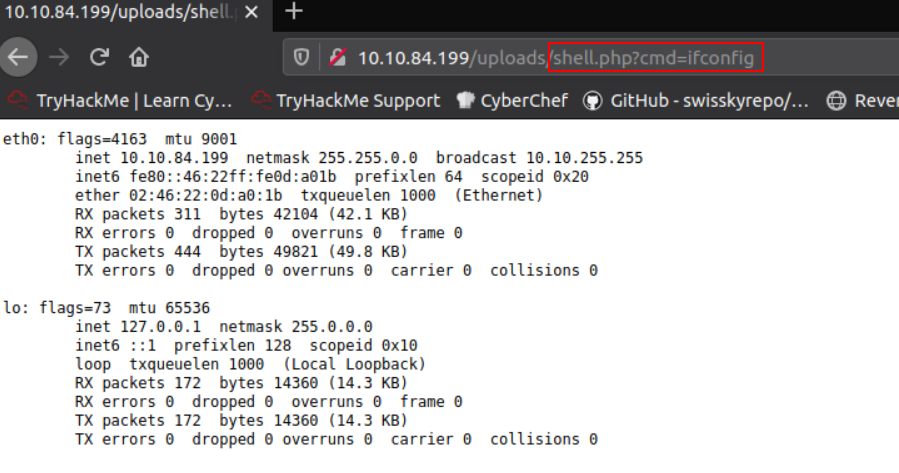899x473 pixels.
Task: Click the insecure connection padlock icon
Action: click(x=338, y=58)
